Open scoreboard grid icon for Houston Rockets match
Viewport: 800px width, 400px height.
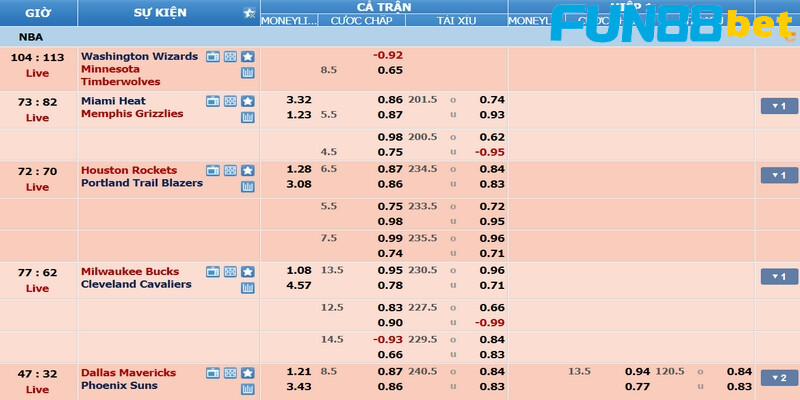tap(230, 170)
